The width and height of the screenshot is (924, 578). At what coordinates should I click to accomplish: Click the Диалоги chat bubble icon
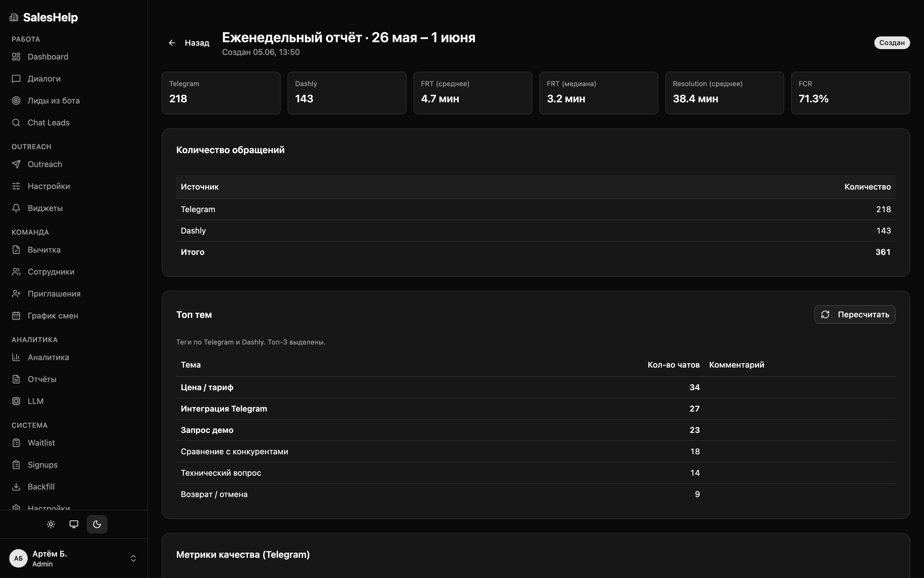(16, 79)
